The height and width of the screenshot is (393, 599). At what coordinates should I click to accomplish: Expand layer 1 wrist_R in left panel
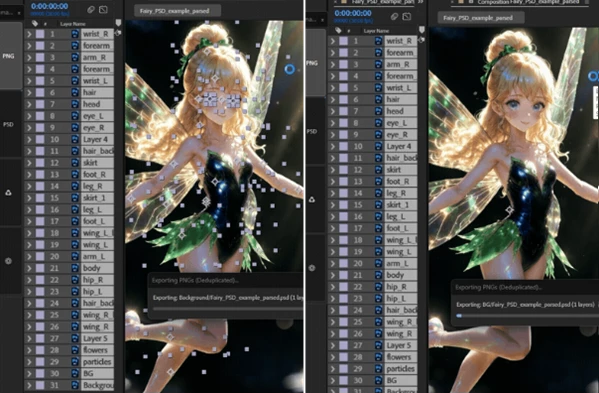[x=29, y=34]
